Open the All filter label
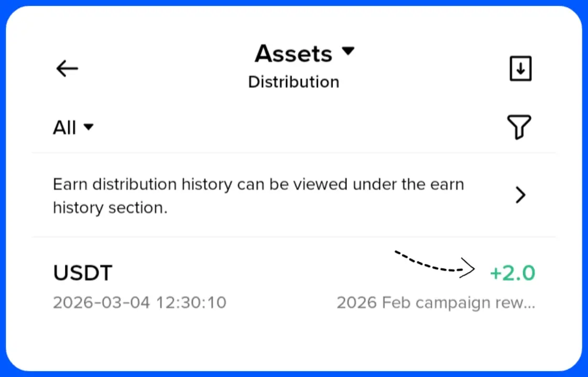Screen dimensions: 588x377 pyautogui.click(x=65, y=128)
